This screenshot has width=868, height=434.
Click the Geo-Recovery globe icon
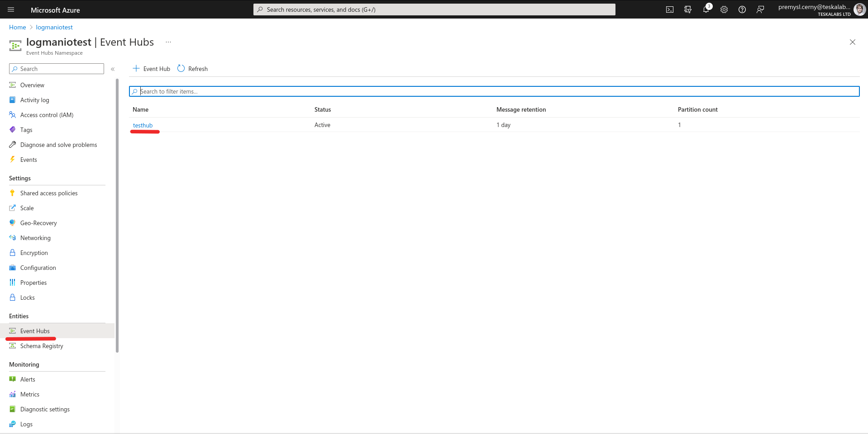coord(13,223)
